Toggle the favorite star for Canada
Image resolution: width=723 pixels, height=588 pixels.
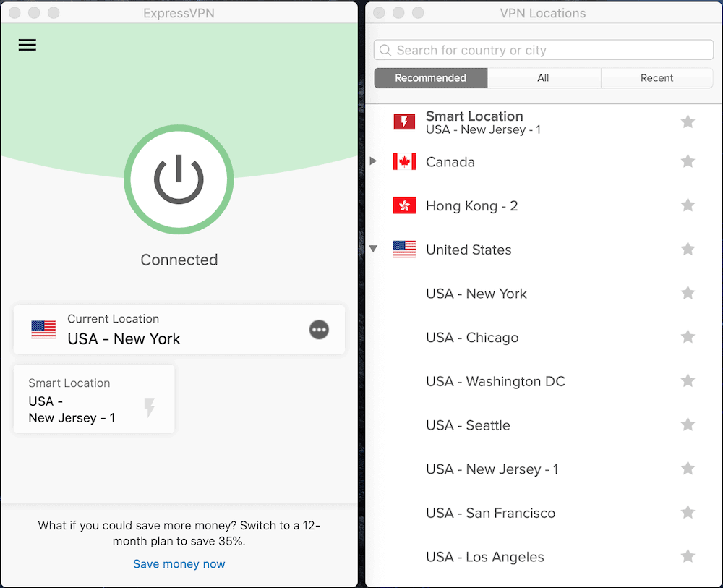tap(688, 161)
